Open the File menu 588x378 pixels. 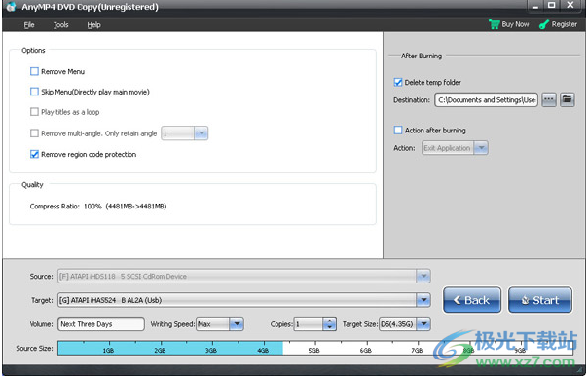pos(29,25)
